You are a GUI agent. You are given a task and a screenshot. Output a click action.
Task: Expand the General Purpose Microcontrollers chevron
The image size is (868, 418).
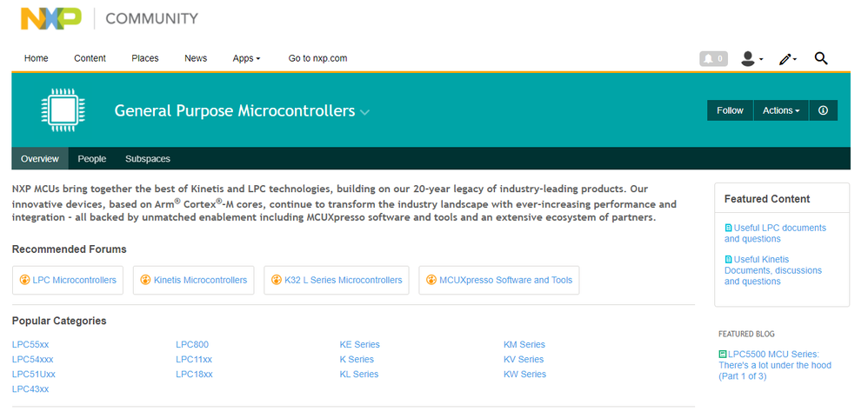coord(365,112)
